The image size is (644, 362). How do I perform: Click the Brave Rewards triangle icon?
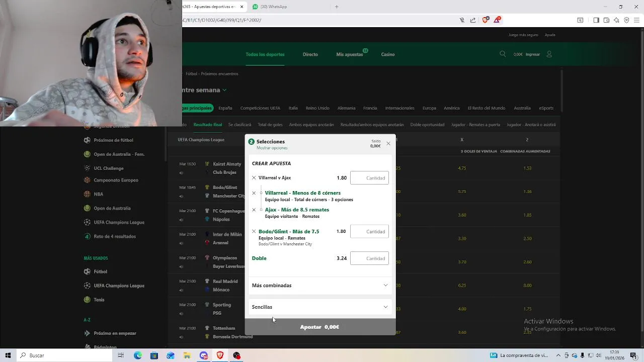click(x=497, y=20)
